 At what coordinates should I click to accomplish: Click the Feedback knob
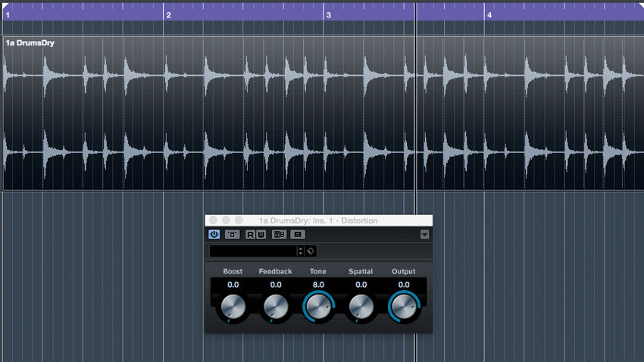coord(276,307)
